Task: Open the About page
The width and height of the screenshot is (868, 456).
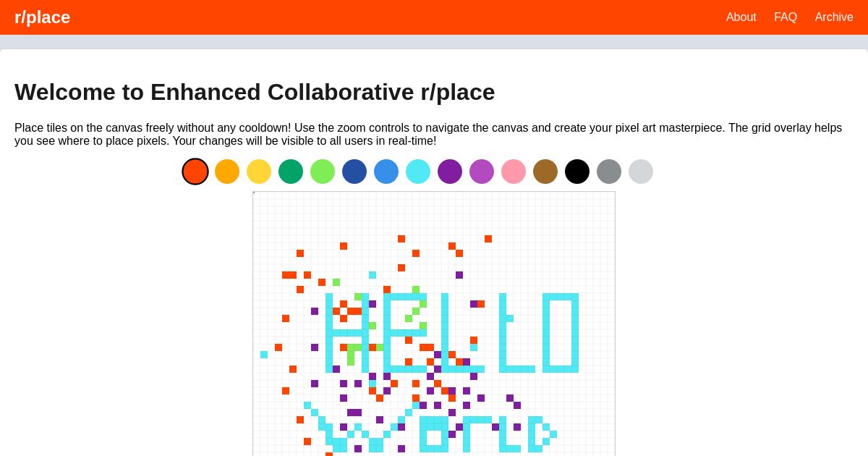Action: coord(741,17)
